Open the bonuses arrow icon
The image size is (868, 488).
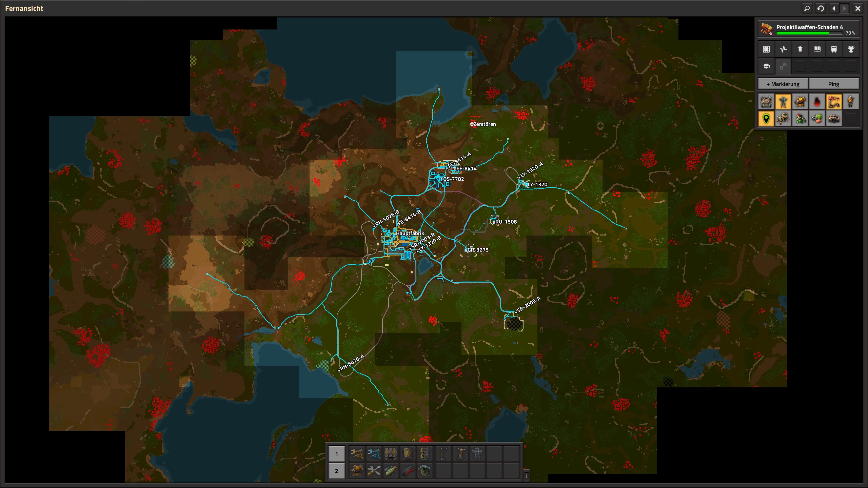point(800,49)
